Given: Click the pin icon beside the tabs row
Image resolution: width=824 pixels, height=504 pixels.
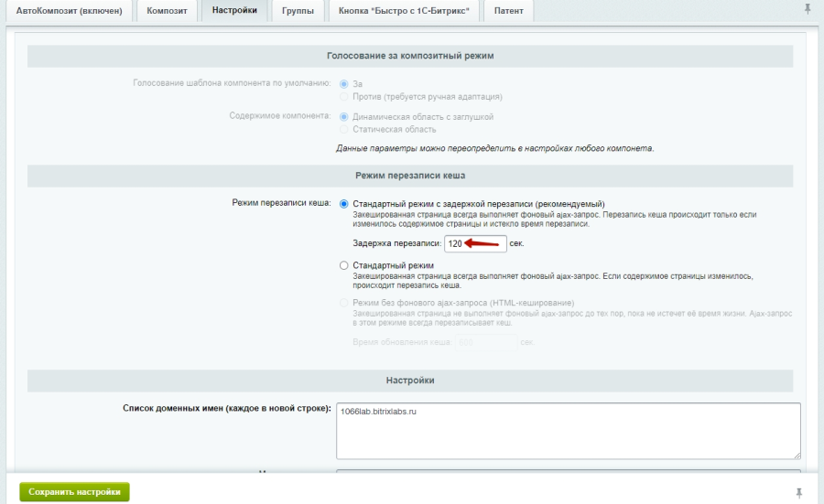Looking at the screenshot, I should click(806, 9).
